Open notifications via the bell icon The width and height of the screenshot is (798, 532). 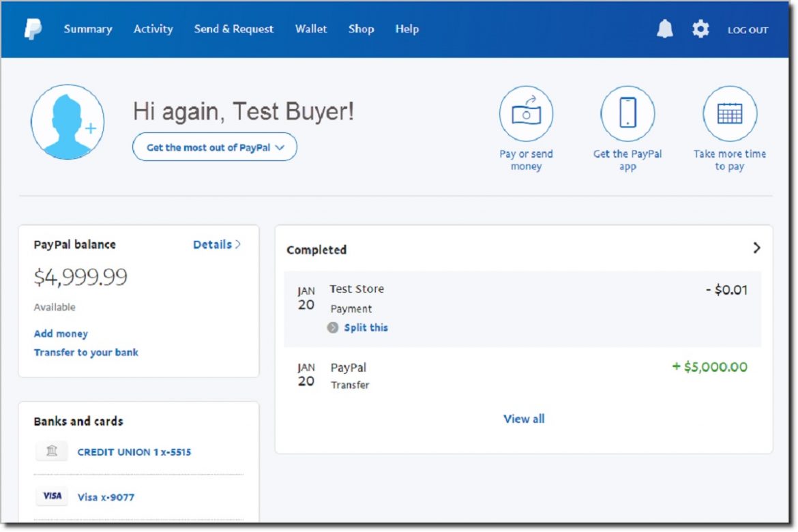coord(665,29)
